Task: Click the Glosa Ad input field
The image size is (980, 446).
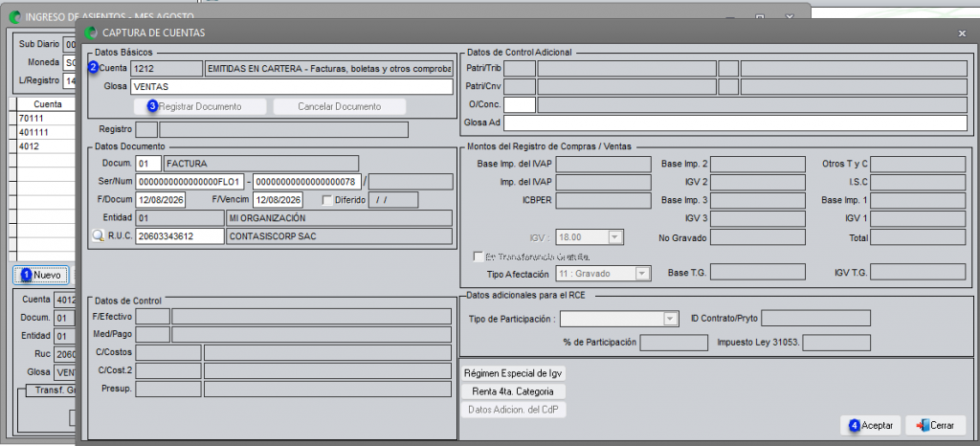Action: coord(736,123)
